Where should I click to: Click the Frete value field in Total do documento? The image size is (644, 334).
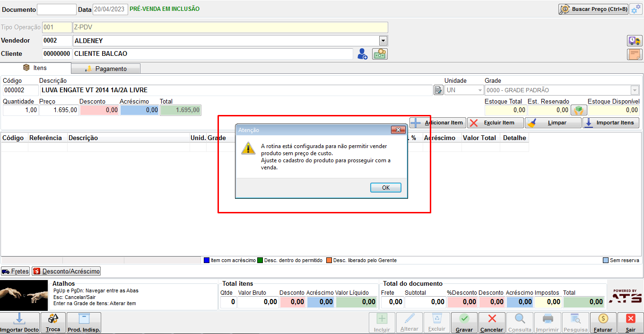(392, 302)
